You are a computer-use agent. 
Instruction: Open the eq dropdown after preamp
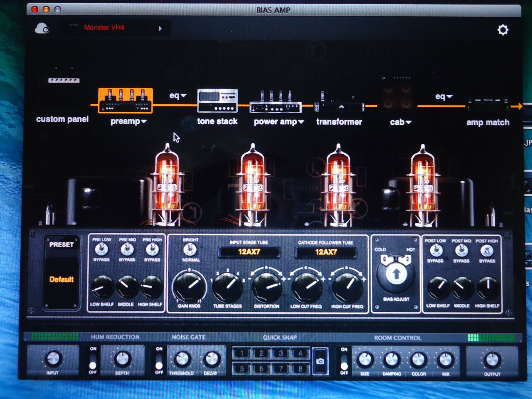[x=178, y=96]
